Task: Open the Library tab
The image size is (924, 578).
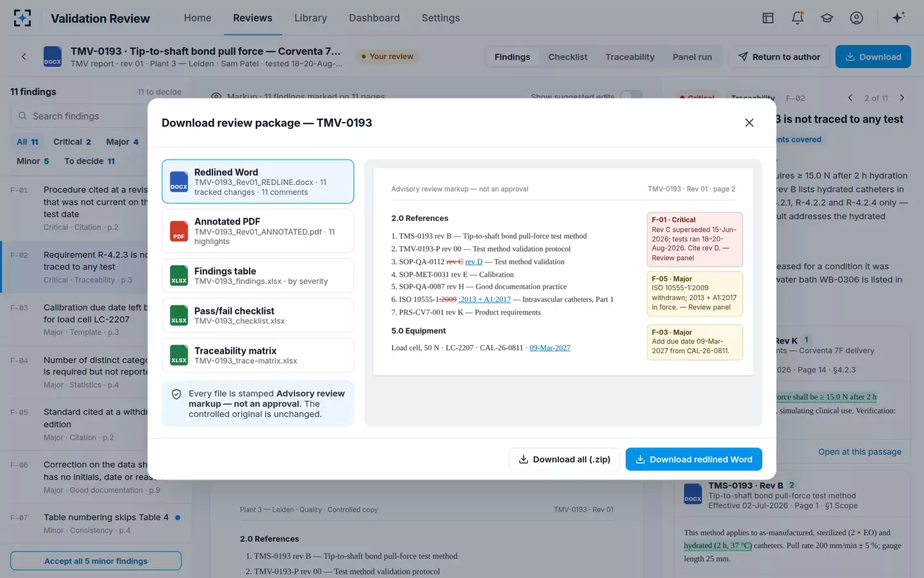Action: tap(311, 18)
